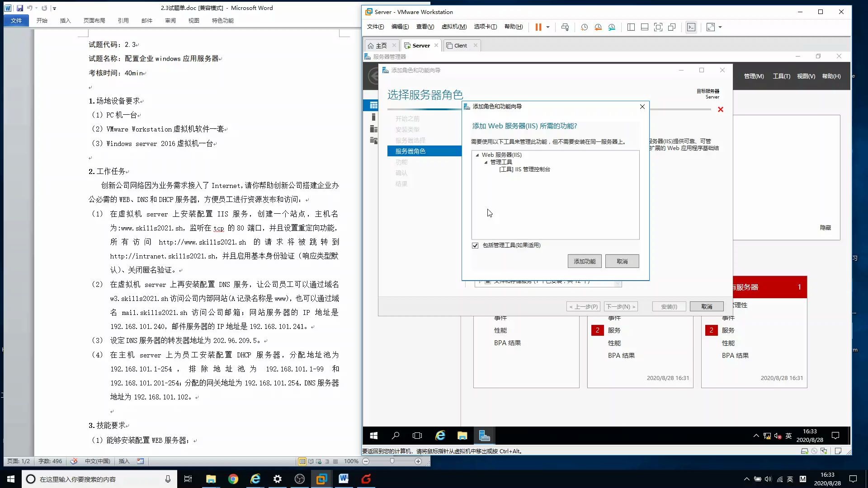Switch Word to full screen reading view
868x488 pixels.
pos(311,461)
